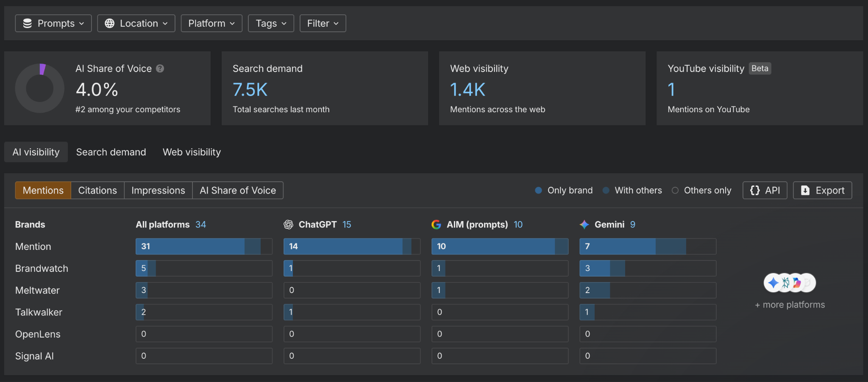Viewport: 868px width, 382px height.
Task: Click the OpenLens brand row label
Action: coord(38,334)
